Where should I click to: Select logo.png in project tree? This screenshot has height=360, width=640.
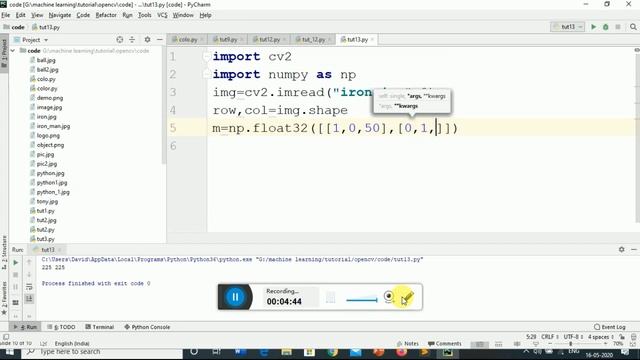click(x=48, y=136)
